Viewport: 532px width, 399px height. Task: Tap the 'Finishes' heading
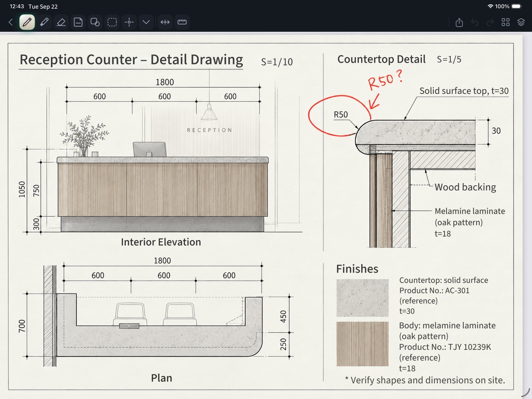click(x=357, y=269)
